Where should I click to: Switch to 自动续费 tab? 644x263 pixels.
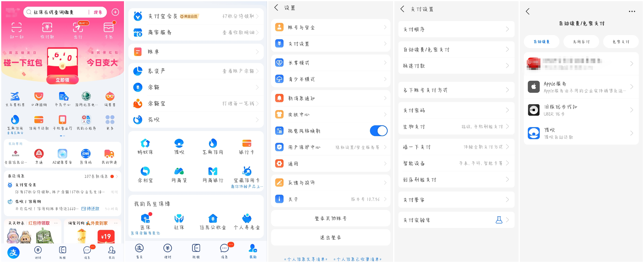(542, 42)
